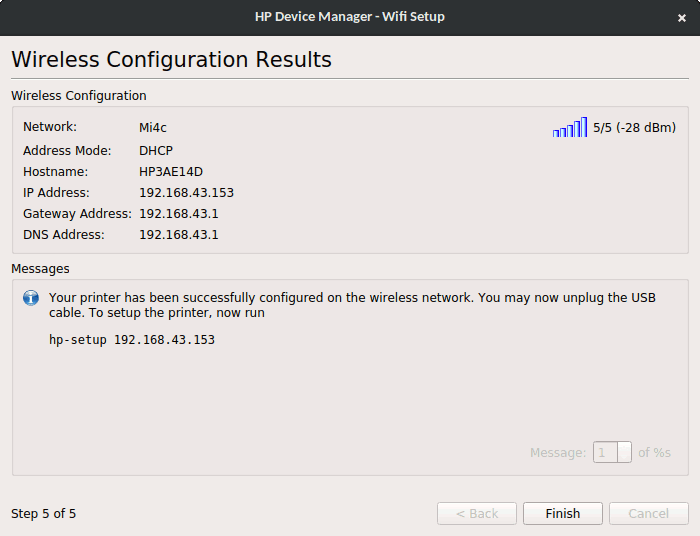Click the IP Address: field label
This screenshot has width=700, height=536.
[56, 193]
